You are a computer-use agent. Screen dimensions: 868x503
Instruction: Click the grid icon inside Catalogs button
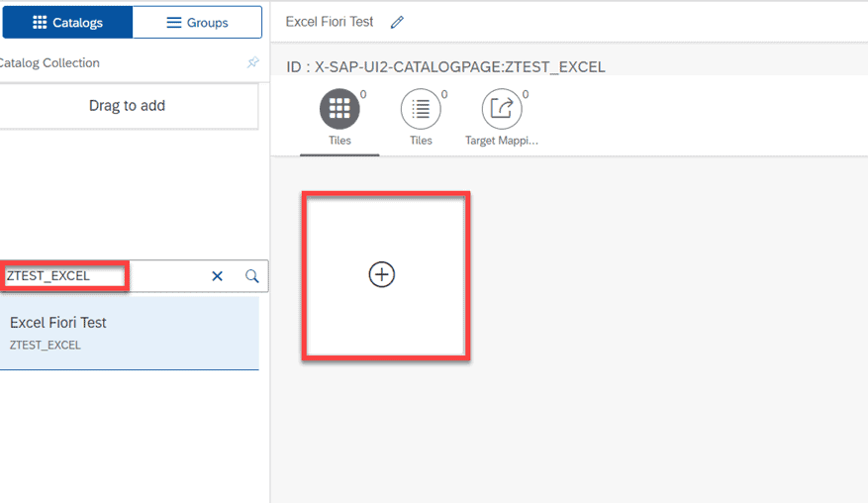coord(40,22)
